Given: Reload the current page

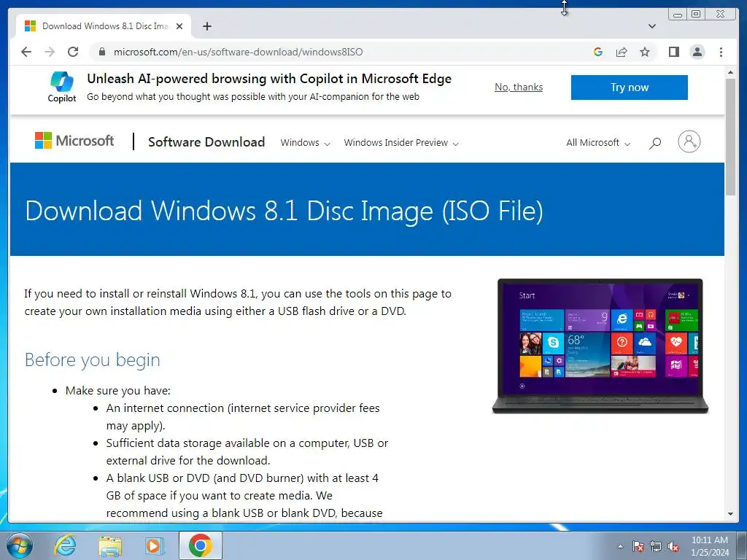Looking at the screenshot, I should 73,52.
